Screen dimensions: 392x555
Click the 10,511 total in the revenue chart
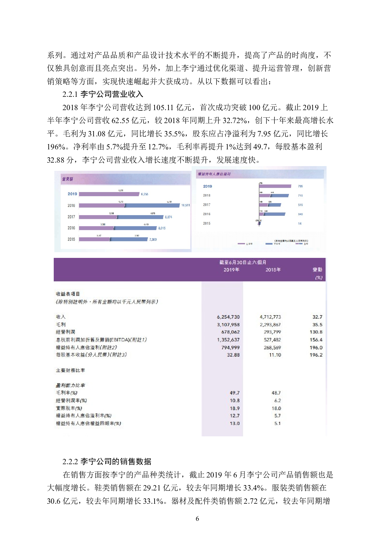[186, 205]
